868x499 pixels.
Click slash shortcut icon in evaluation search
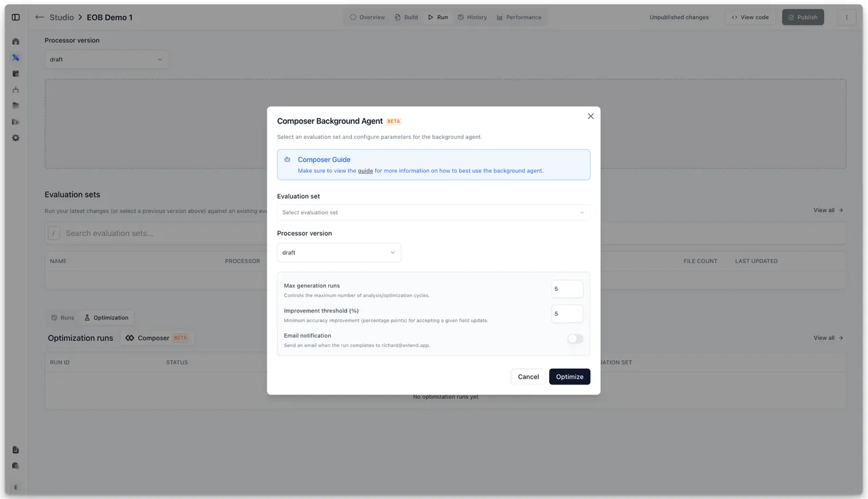pos(54,233)
